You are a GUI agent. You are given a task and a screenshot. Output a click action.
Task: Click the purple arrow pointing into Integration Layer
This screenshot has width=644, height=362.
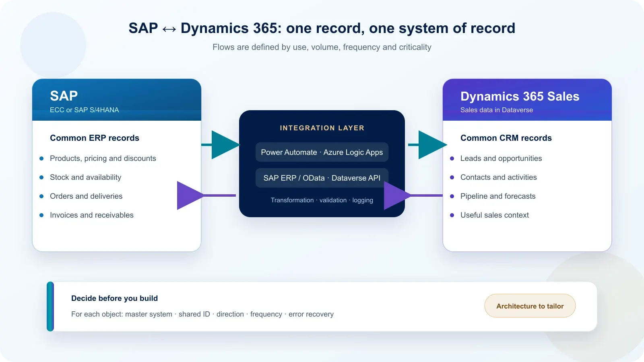[413, 195]
